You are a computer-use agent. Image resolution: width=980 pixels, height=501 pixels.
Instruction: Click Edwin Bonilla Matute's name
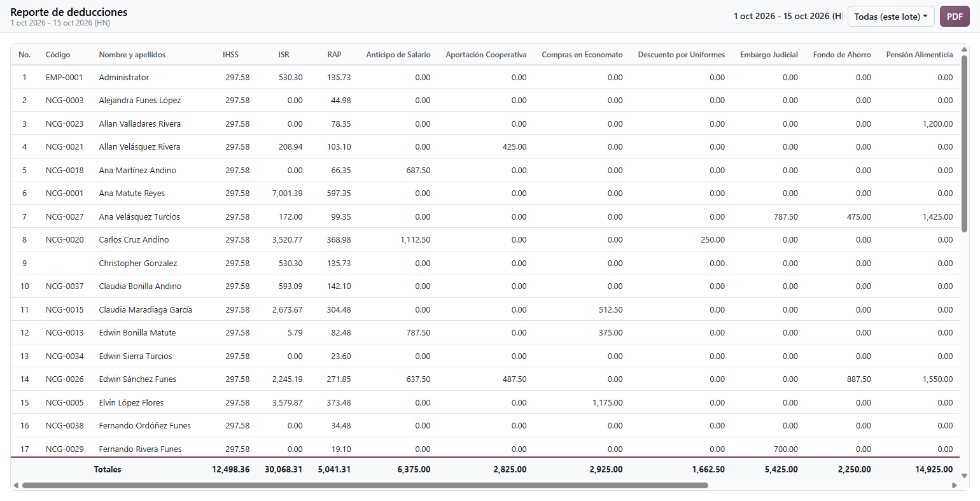pyautogui.click(x=137, y=333)
